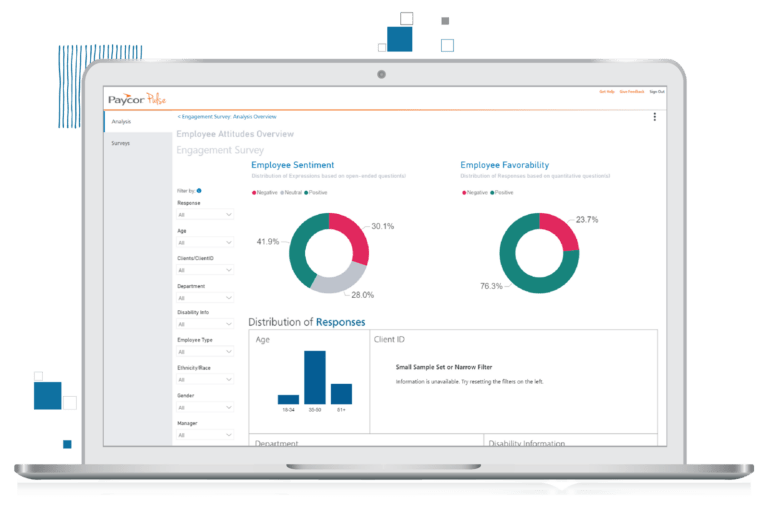Click Positive legend dot under Employee Favorability
Image resolution: width=768 pixels, height=512 pixels.
click(x=490, y=191)
